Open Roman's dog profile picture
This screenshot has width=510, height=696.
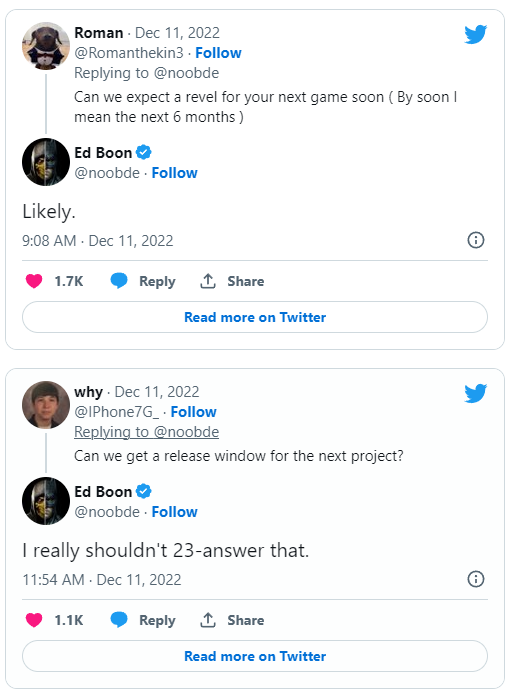[x=46, y=46]
